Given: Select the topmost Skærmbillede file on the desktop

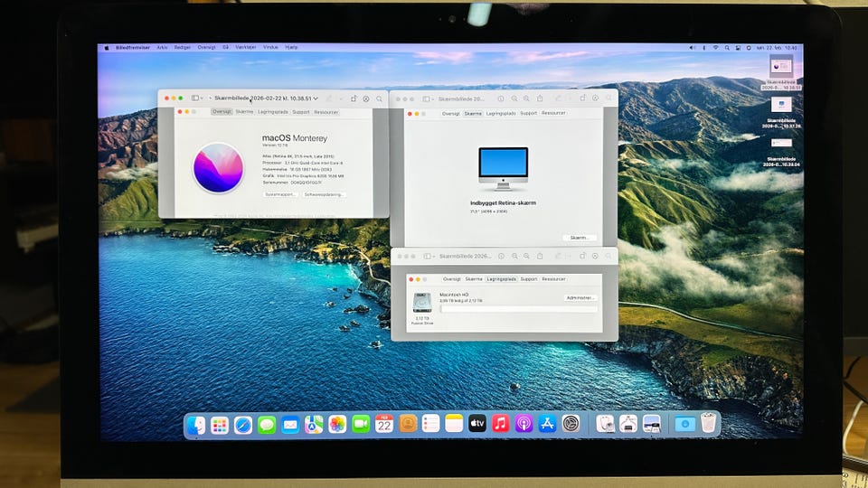Looking at the screenshot, I should (780, 68).
